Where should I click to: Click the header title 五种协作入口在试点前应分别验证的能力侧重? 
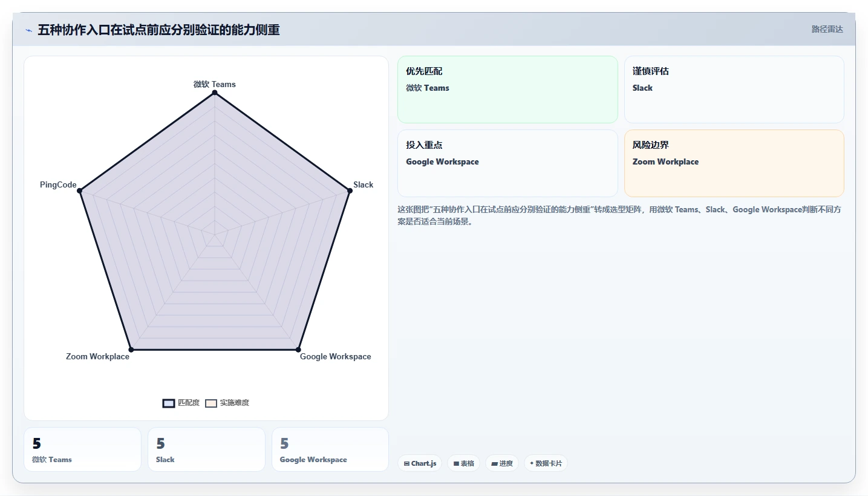(158, 30)
